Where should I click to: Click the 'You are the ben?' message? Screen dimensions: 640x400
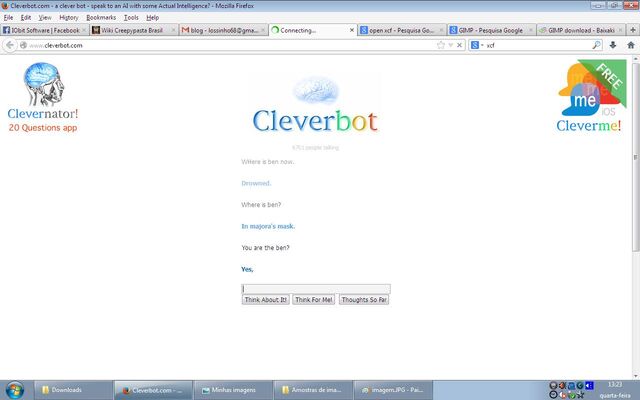pos(265,248)
